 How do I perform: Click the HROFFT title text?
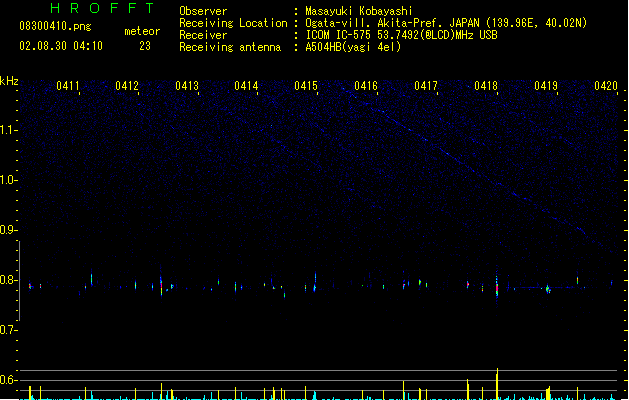pos(102,8)
